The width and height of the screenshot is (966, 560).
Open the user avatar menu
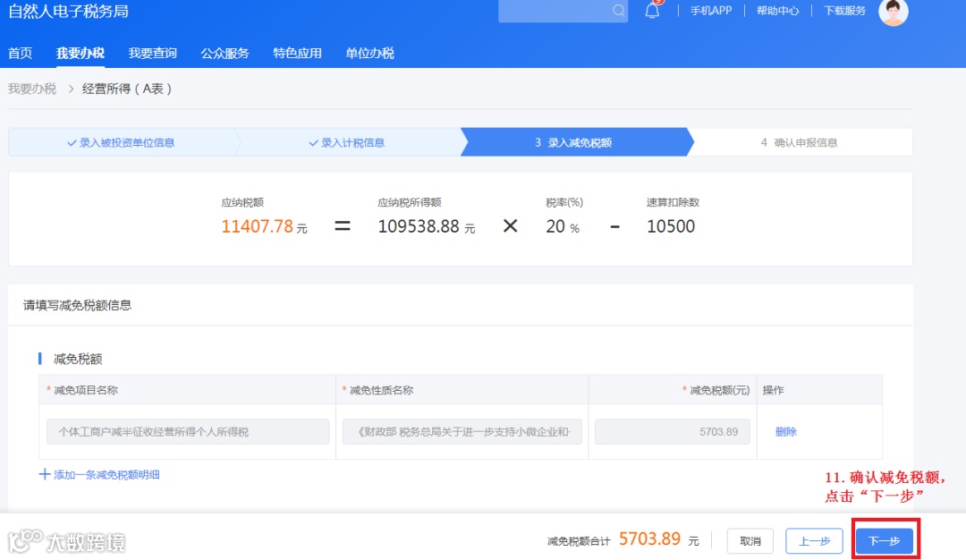(894, 12)
